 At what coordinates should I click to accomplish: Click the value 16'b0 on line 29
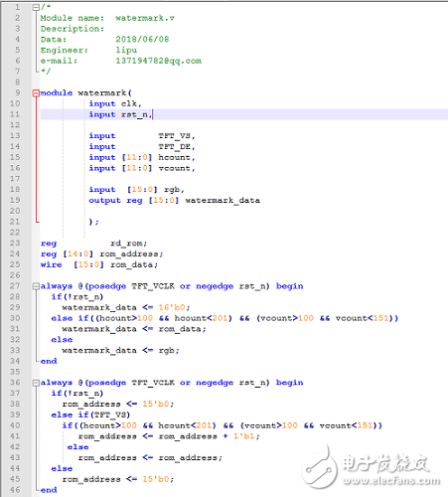pos(173,307)
